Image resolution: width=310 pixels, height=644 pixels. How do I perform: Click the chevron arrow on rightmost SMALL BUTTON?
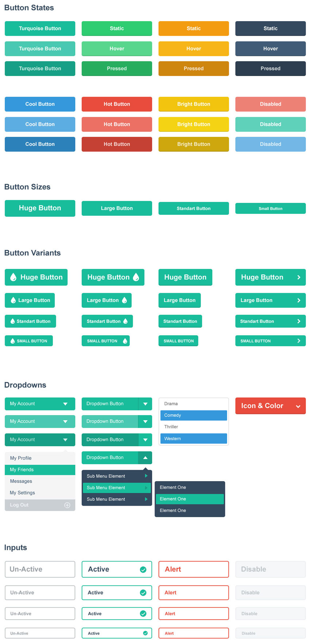coord(299,341)
